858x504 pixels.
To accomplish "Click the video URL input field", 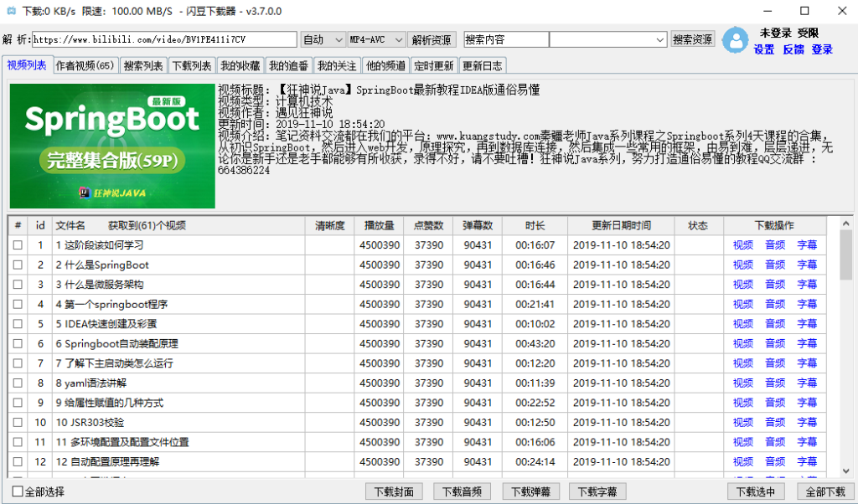I will tap(163, 39).
